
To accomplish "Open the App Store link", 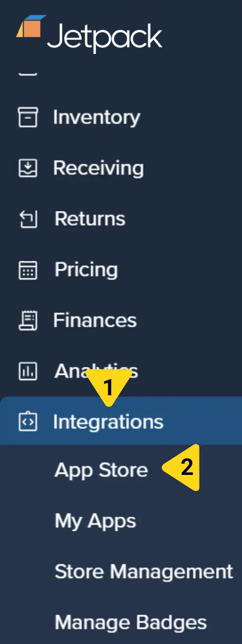I will pos(101,470).
